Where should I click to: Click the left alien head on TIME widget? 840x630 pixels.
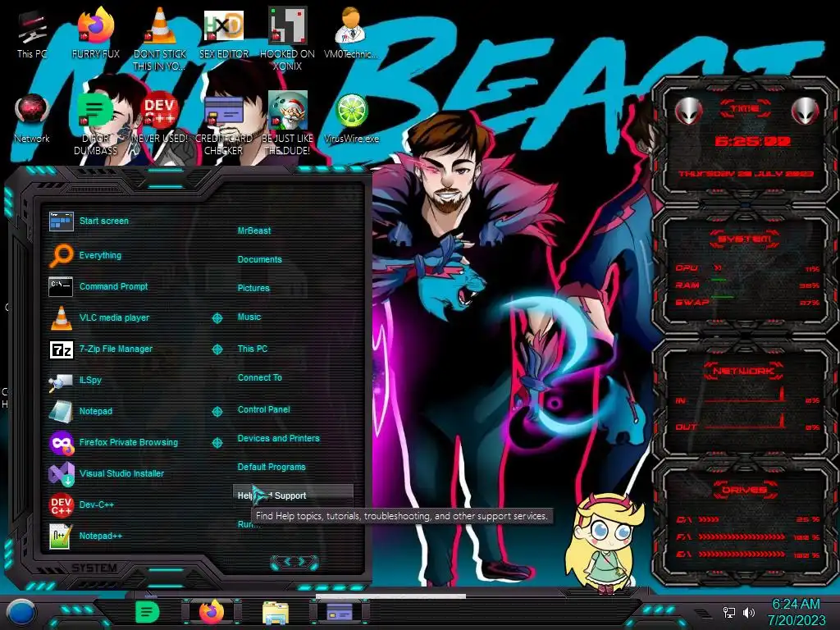tap(688, 111)
